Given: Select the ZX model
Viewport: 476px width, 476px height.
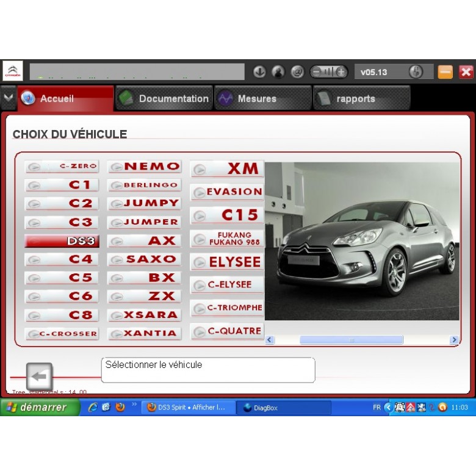Looking at the screenshot, I should click(x=145, y=297).
